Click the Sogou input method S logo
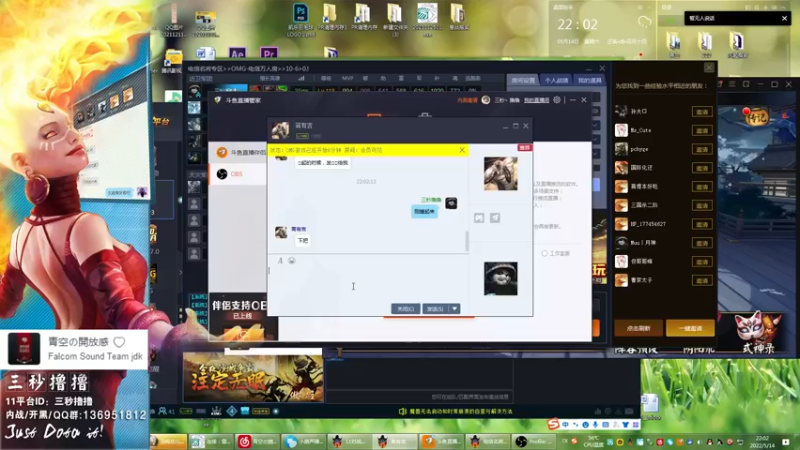The image size is (800, 450). [x=554, y=424]
